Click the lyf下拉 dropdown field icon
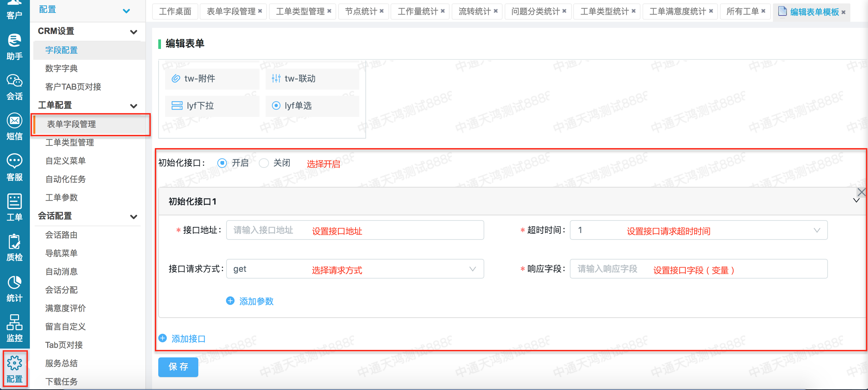This screenshot has width=868, height=390. tap(177, 106)
